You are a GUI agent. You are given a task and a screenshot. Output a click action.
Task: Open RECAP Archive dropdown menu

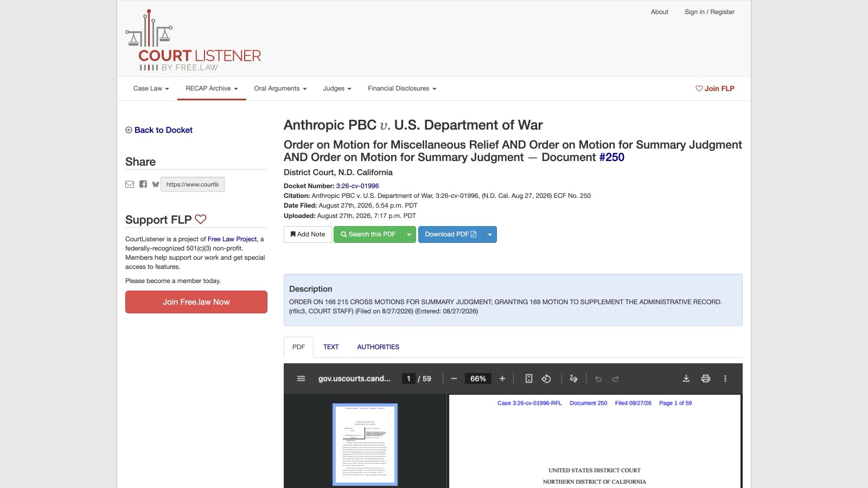[x=212, y=88]
